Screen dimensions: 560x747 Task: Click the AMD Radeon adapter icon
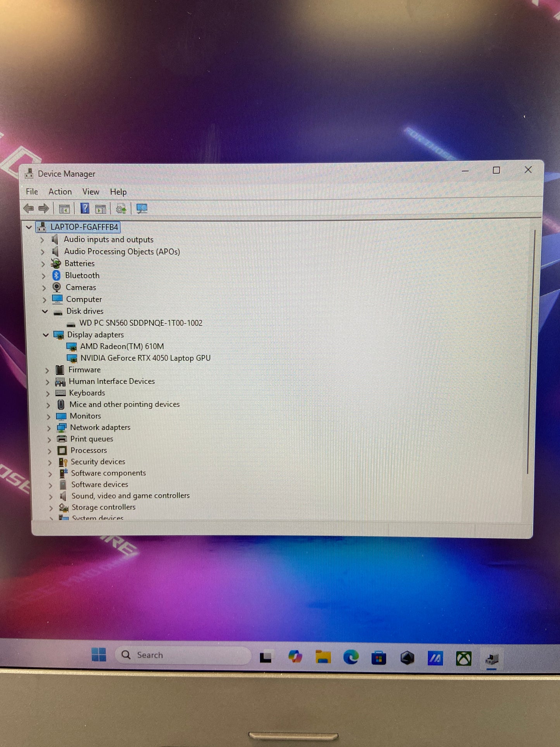72,347
